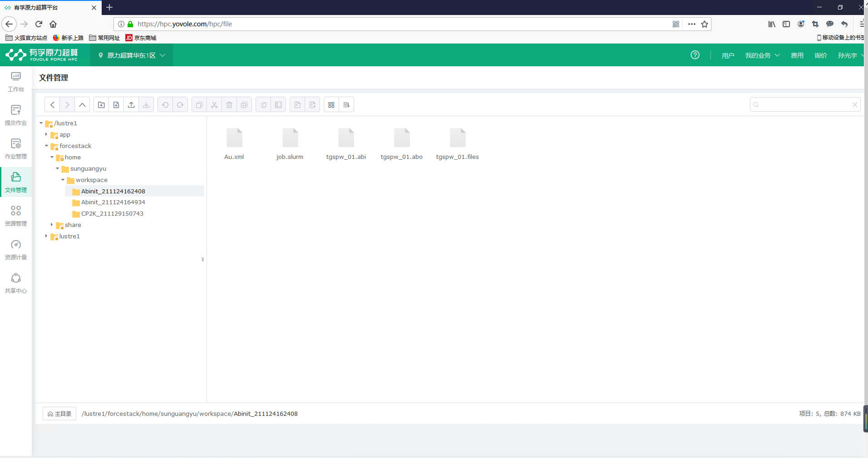The width and height of the screenshot is (868, 458).
Task: Open the 原力超算华东1区 region dropdown
Action: (x=132, y=55)
